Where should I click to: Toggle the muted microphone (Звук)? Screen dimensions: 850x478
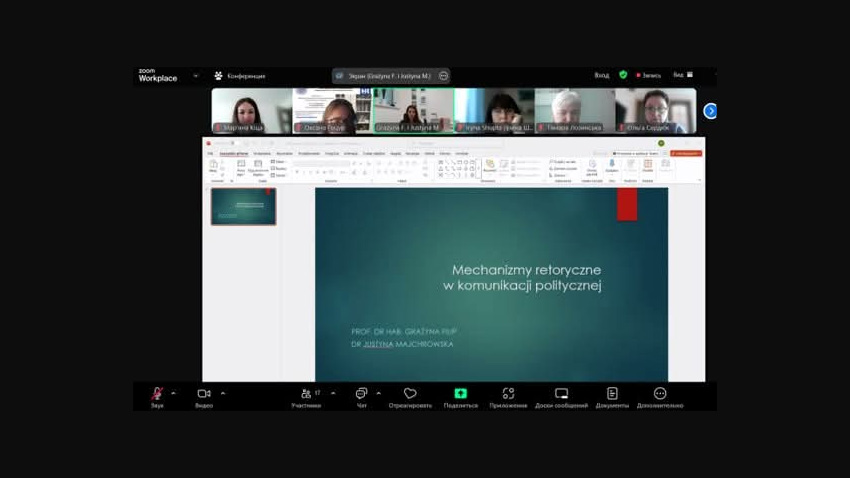[157, 394]
